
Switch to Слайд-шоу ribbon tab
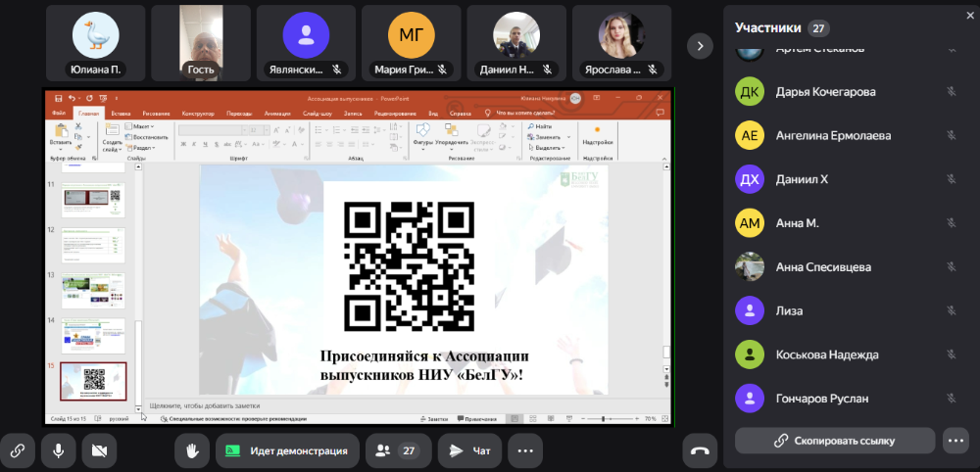[x=318, y=114]
